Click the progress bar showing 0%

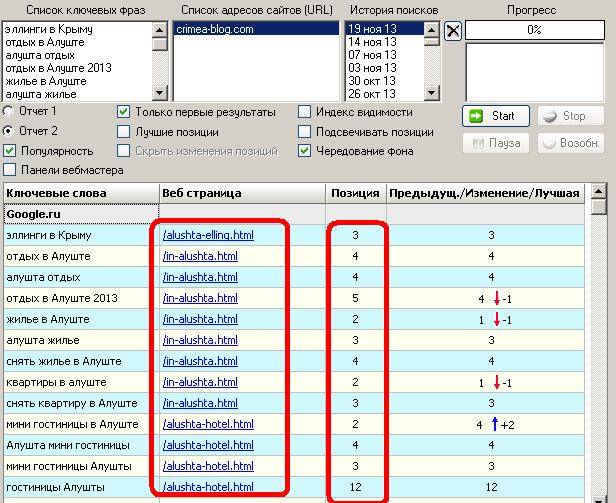[x=535, y=30]
